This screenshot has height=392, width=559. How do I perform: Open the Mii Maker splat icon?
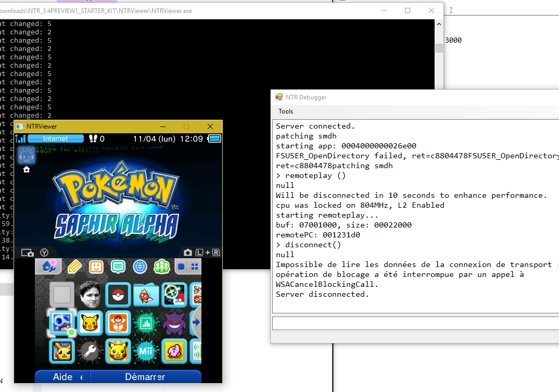tap(146, 351)
